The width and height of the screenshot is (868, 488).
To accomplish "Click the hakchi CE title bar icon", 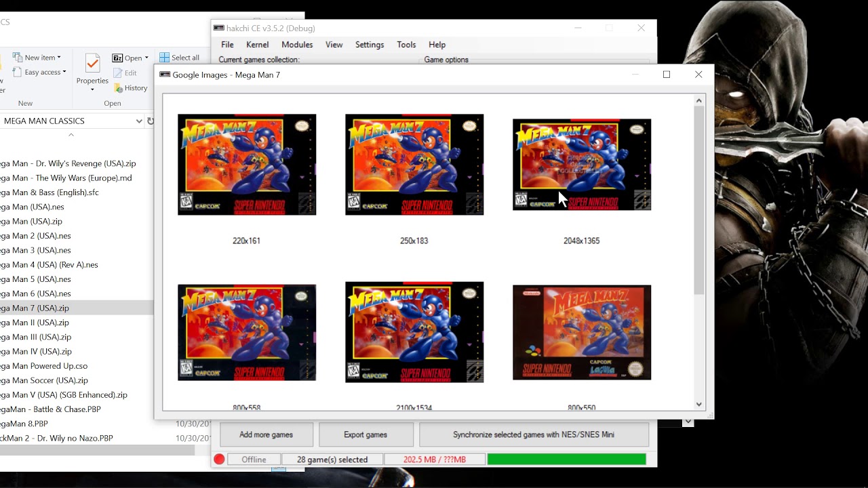I will (x=219, y=28).
